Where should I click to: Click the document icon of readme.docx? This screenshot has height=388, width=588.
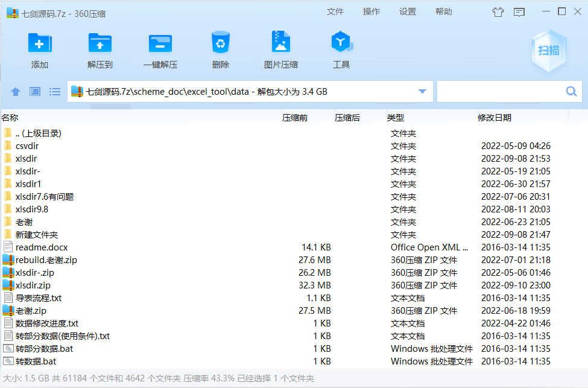coord(8,247)
